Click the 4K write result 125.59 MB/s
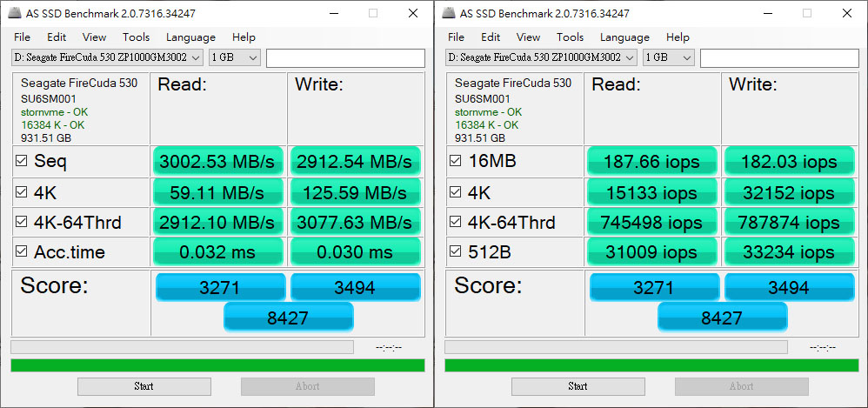 (355, 192)
